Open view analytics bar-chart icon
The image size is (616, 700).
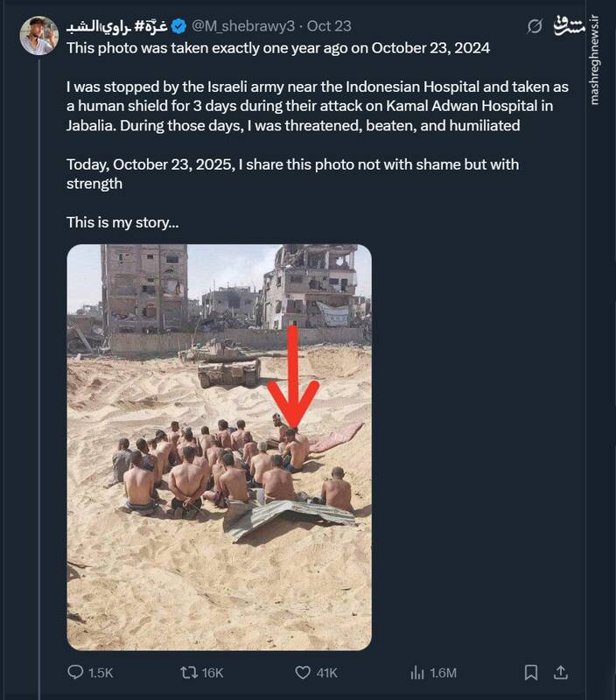pyautogui.click(x=417, y=672)
